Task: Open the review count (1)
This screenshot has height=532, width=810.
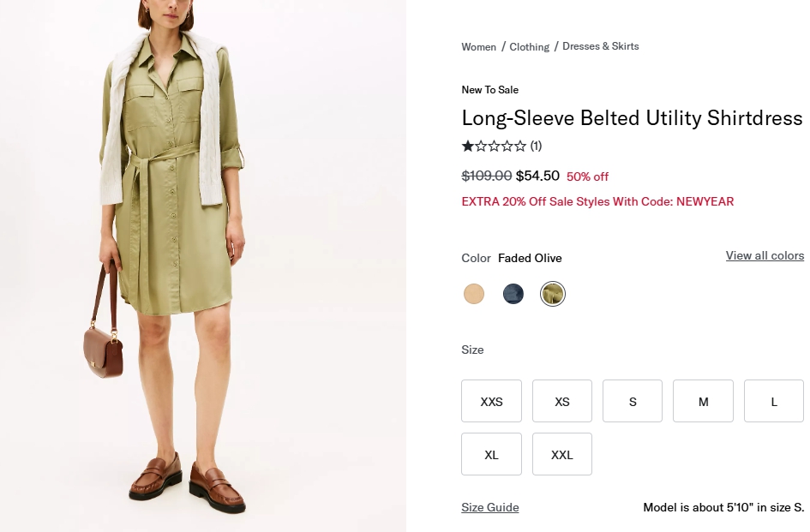Action: pyautogui.click(x=536, y=146)
